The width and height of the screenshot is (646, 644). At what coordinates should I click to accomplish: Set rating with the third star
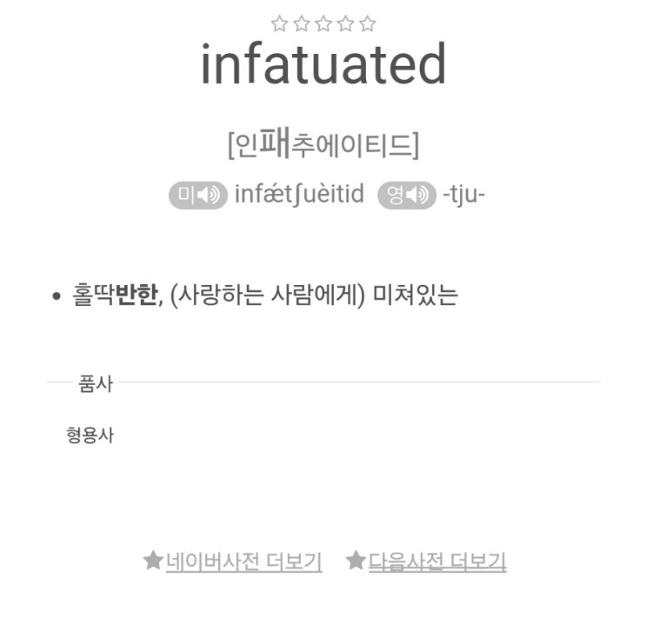coord(323,23)
